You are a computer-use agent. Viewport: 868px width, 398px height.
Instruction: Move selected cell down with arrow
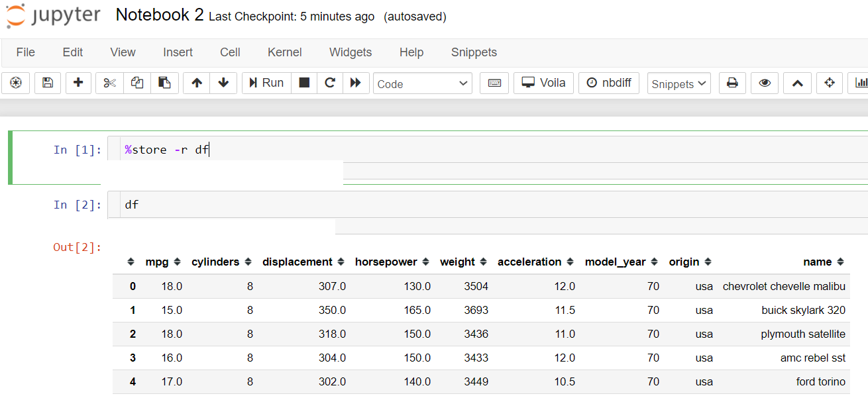[223, 83]
